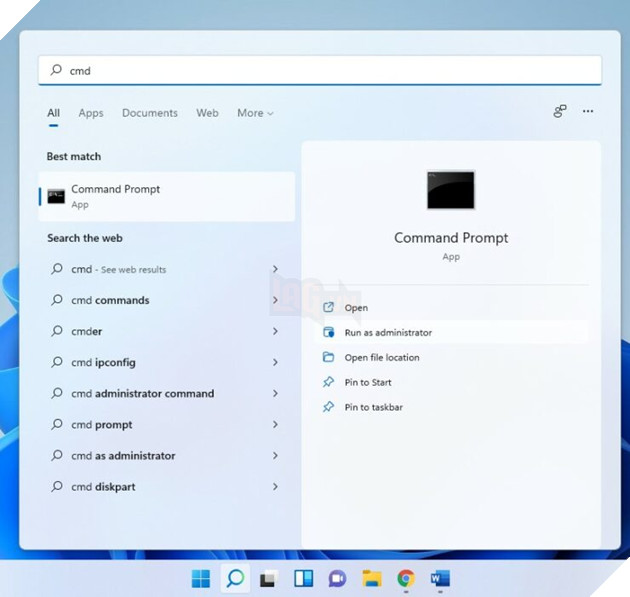Open File Explorer from the taskbar

[372, 579]
